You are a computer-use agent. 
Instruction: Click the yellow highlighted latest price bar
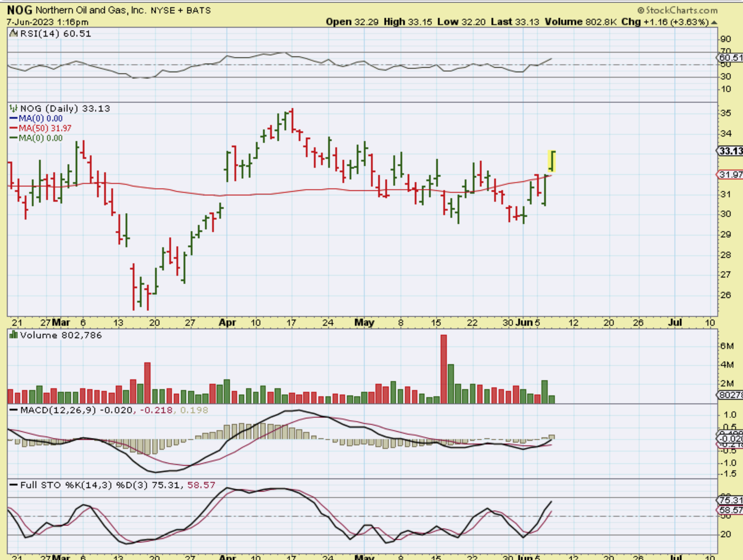point(552,161)
